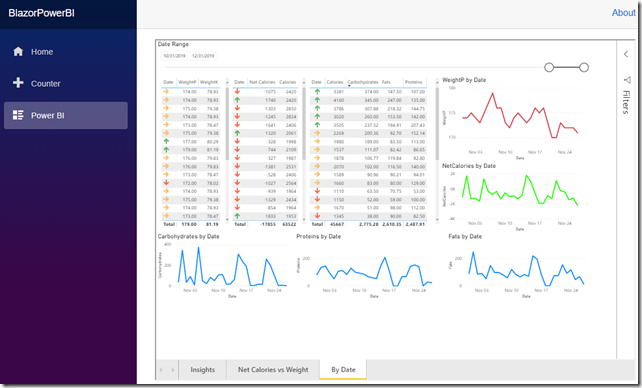Click green up arrow in 1320 net calories row

coord(237,133)
